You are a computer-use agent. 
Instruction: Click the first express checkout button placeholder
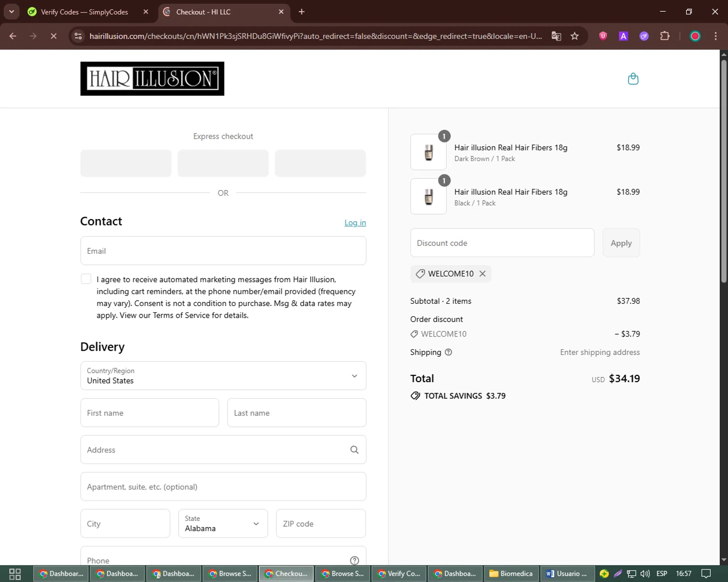click(126, 163)
